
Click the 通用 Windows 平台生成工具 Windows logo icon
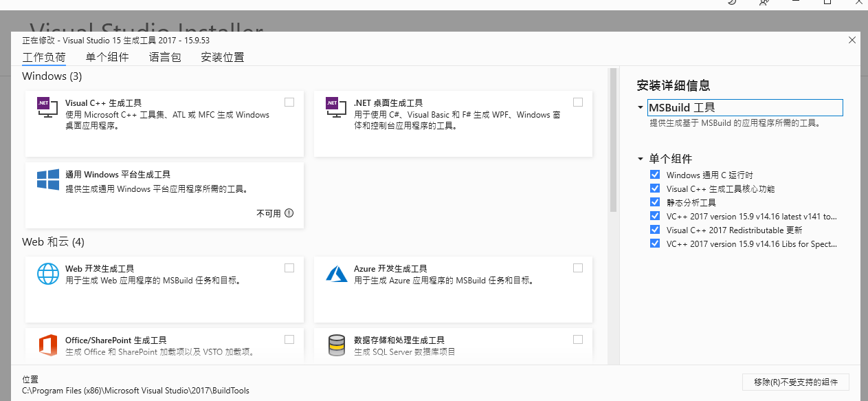[48, 180]
